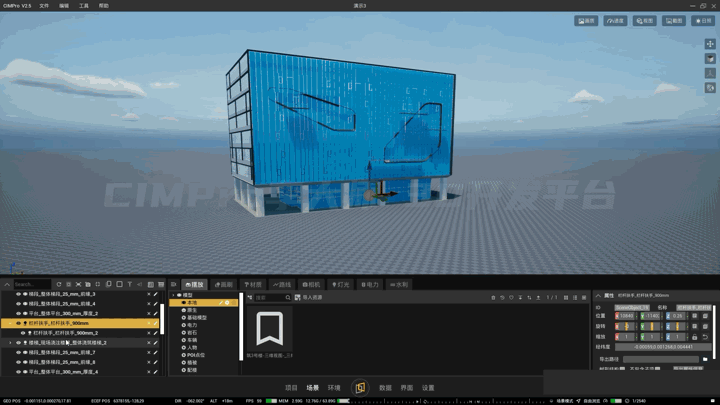This screenshot has height=405, width=720.
Task: Click the lock icon in 缩放 row
Action: point(695,337)
